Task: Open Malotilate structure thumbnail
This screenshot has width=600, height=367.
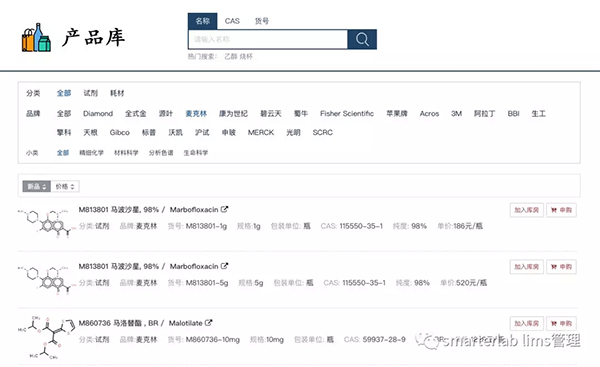Action: click(x=46, y=337)
